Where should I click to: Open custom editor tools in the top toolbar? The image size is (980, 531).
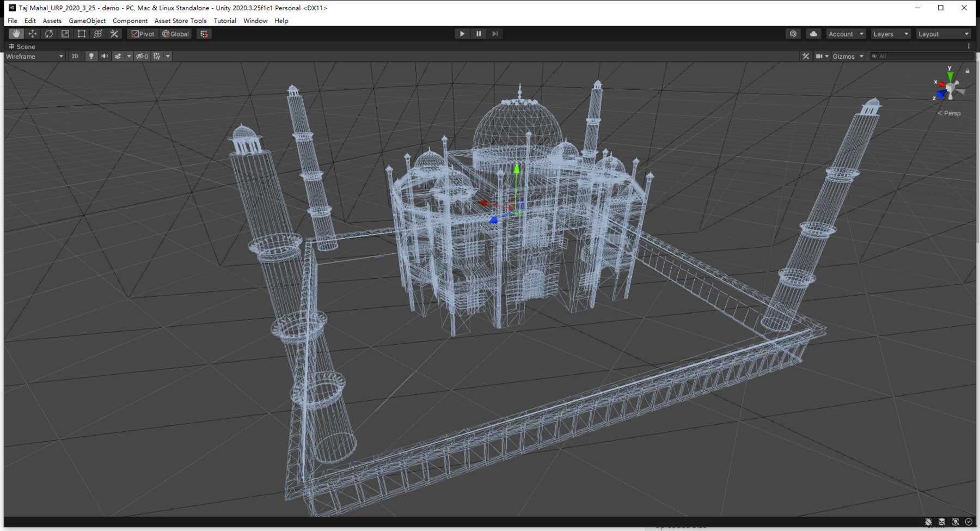114,34
